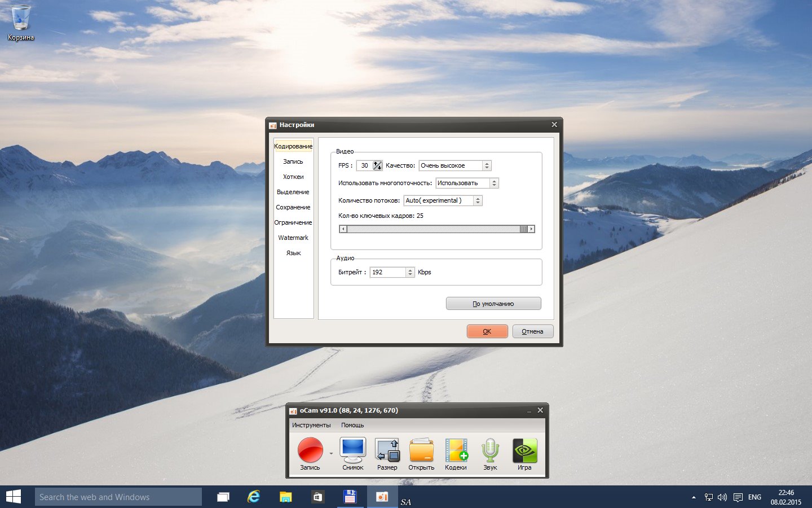
Task: Click the red Запись record icon
Action: pyautogui.click(x=310, y=450)
